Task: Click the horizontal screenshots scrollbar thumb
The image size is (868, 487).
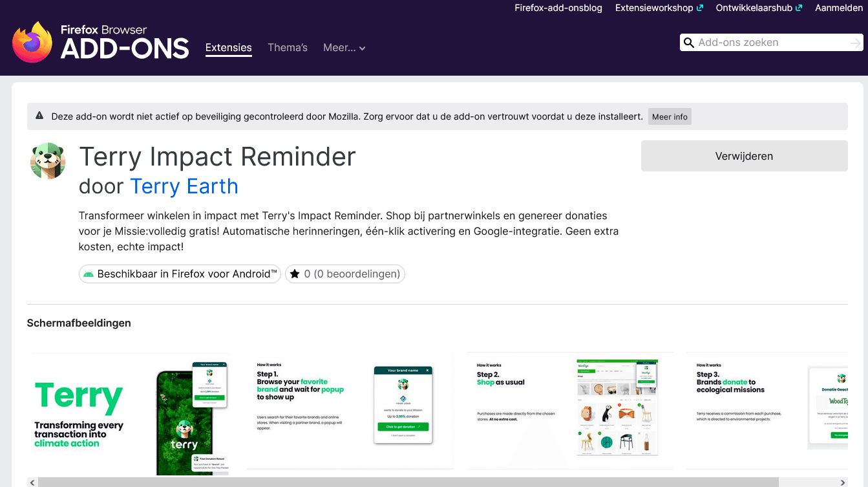Action: tap(408, 482)
